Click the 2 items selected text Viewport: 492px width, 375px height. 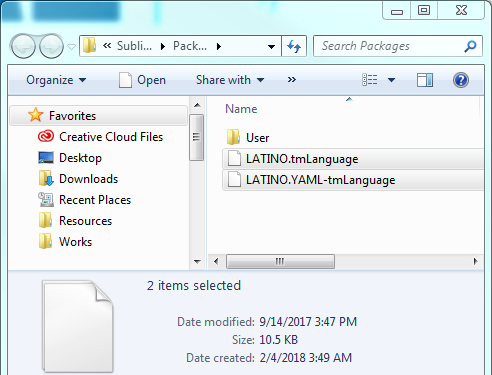pos(194,286)
